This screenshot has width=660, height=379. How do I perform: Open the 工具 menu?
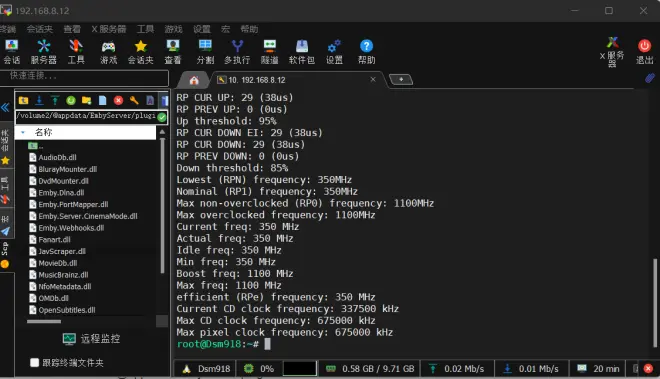coord(145,29)
